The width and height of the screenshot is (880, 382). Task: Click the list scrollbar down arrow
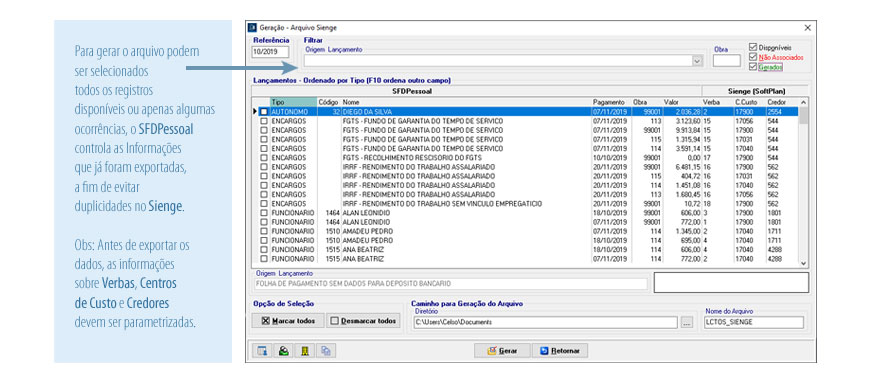[803, 263]
